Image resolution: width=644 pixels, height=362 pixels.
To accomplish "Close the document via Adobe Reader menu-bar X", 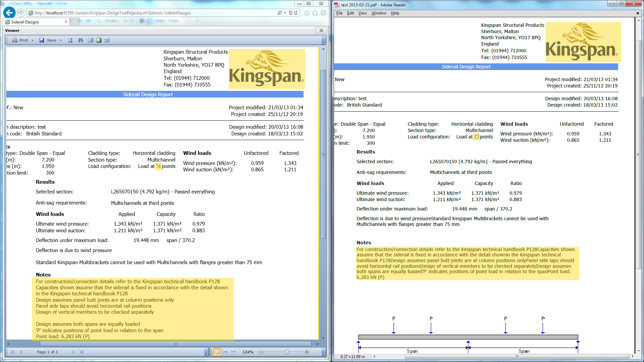I will click(638, 13).
